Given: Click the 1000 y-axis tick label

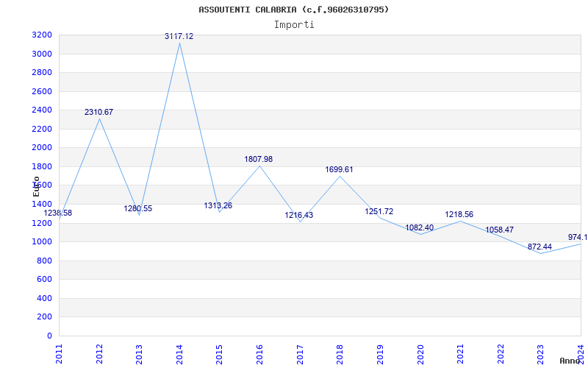Looking at the screenshot, I should (x=42, y=242).
